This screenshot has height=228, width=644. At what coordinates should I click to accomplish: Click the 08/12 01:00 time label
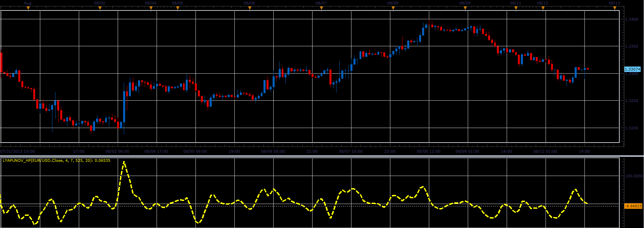coord(545,151)
